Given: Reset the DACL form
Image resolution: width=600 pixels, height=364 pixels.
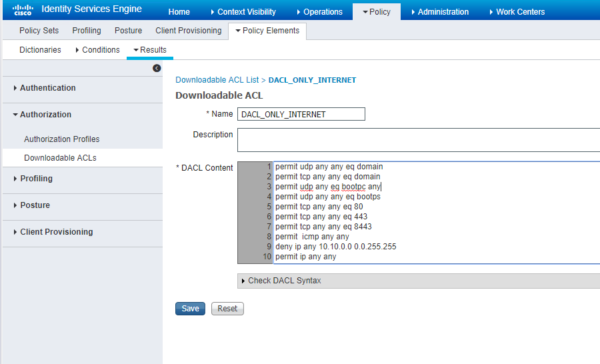Looking at the screenshot, I should click(x=227, y=309).
